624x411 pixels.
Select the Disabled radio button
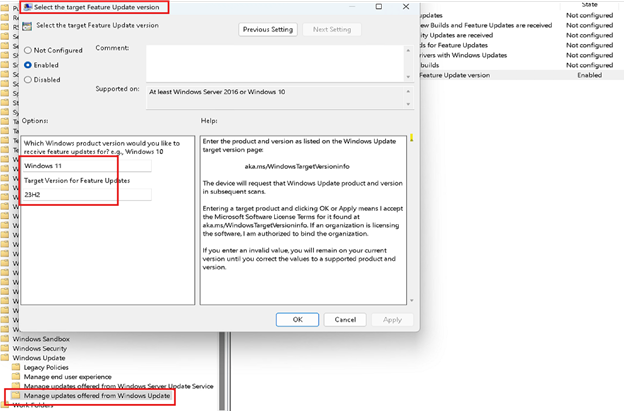pos(28,79)
